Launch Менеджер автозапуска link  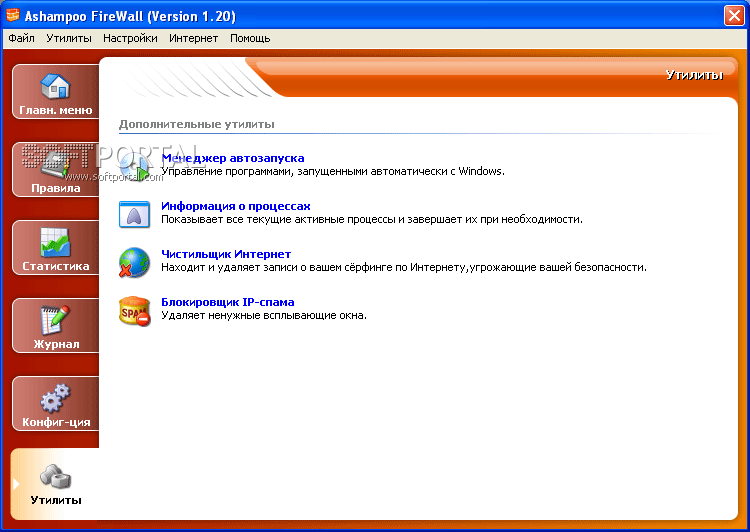click(x=232, y=158)
